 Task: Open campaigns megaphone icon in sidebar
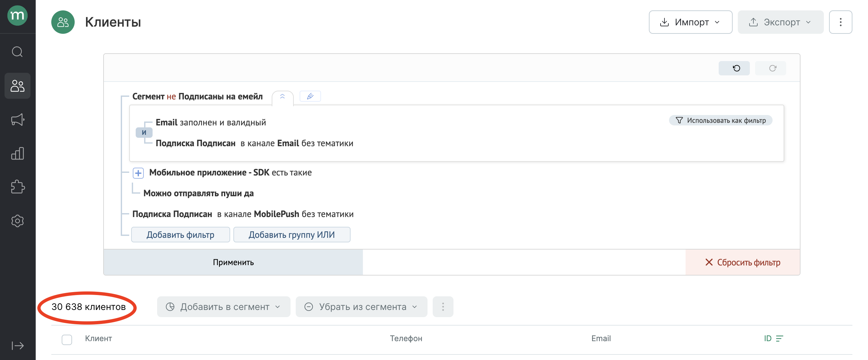coord(18,120)
